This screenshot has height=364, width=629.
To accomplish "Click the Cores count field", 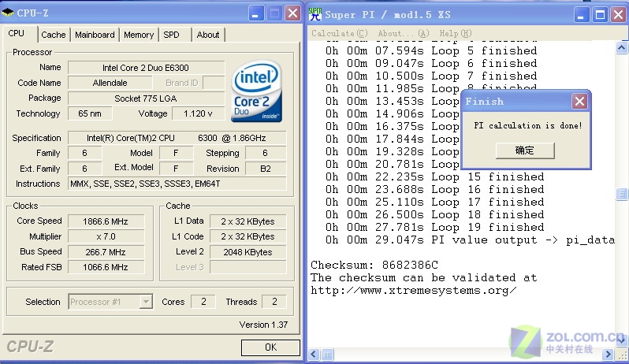I will point(203,302).
